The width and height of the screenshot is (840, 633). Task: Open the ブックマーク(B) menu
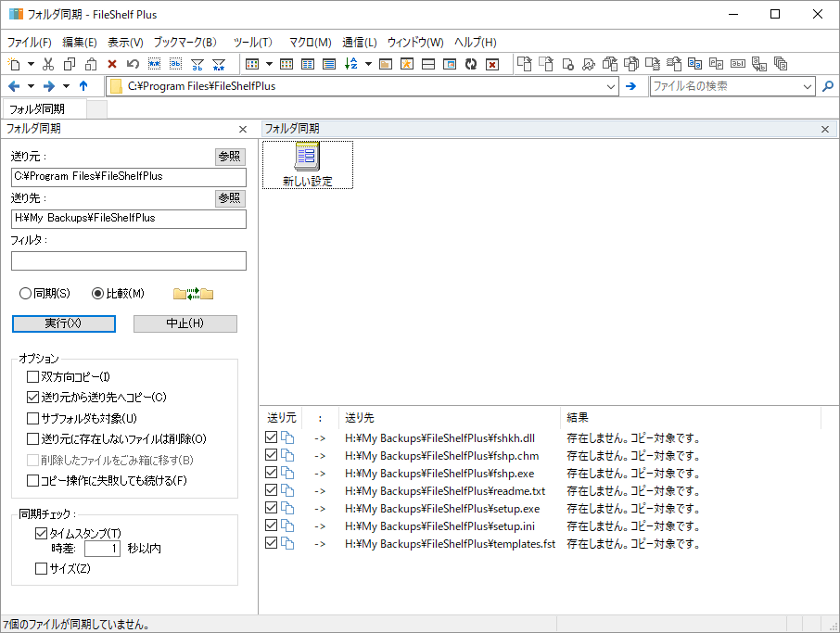185,43
